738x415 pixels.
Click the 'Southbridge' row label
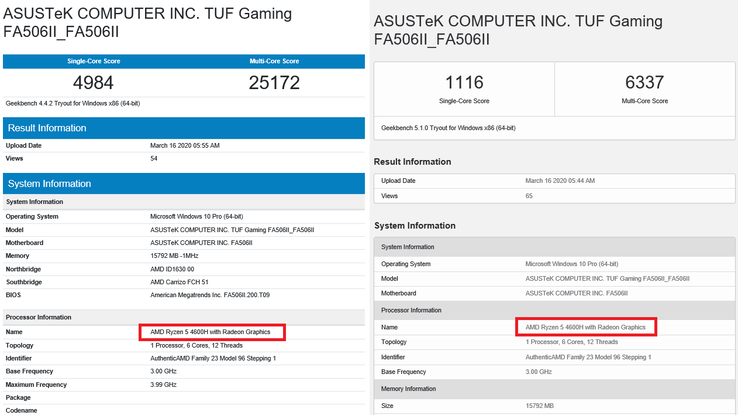[x=24, y=282]
